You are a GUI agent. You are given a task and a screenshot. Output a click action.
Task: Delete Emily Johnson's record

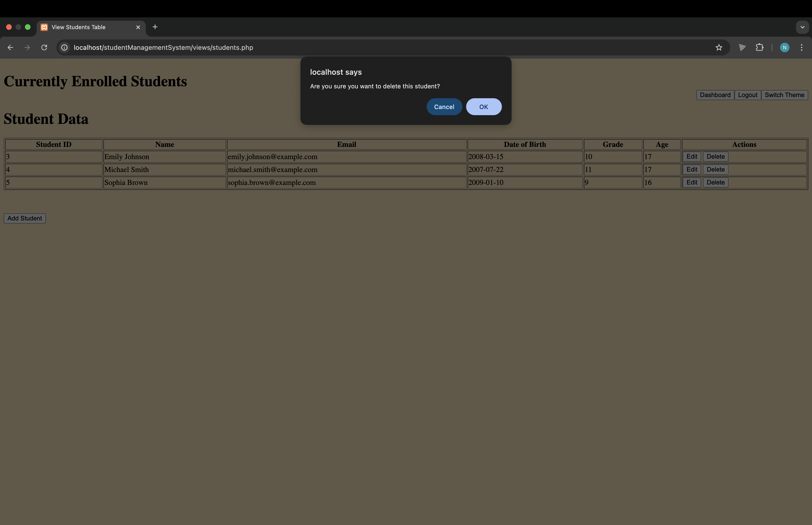pos(715,157)
